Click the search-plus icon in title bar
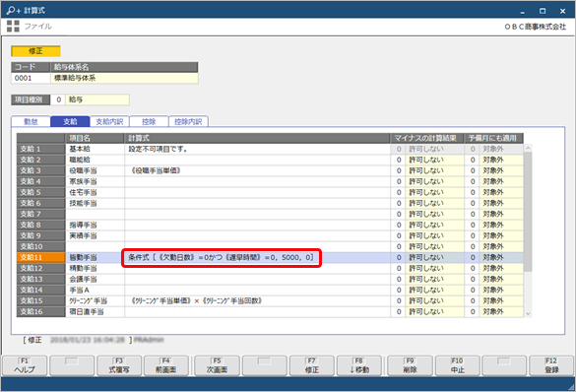This screenshot has height=392, width=576. [14, 10]
